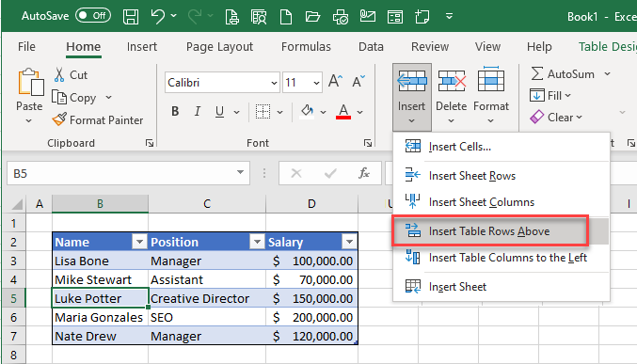The width and height of the screenshot is (637, 364).
Task: Click the Format Painter brush icon
Action: point(59,119)
